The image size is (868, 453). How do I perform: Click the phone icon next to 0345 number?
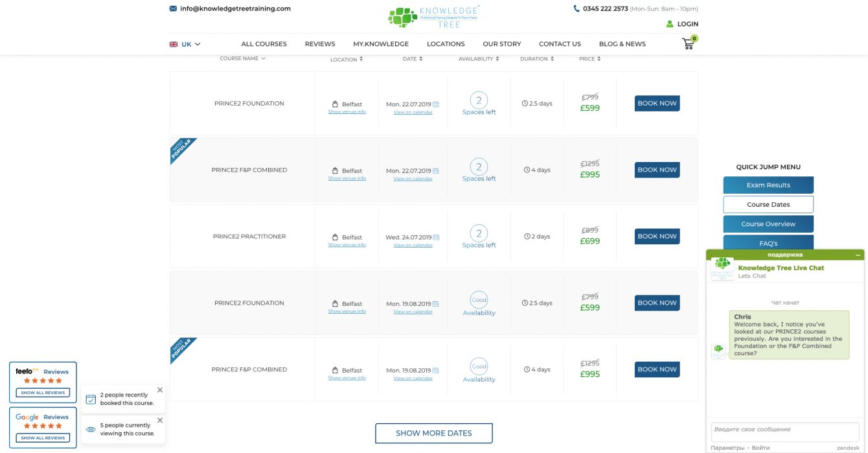pos(577,8)
